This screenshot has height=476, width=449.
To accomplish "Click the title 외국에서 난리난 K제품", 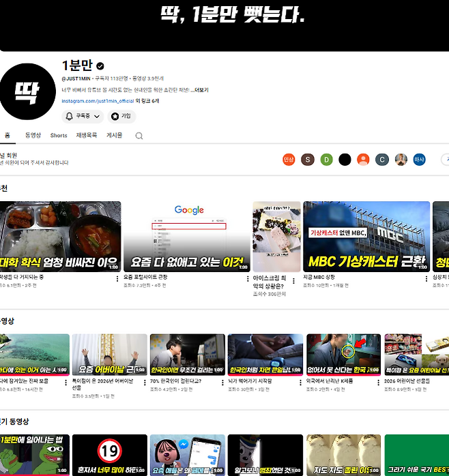I will [329, 381].
